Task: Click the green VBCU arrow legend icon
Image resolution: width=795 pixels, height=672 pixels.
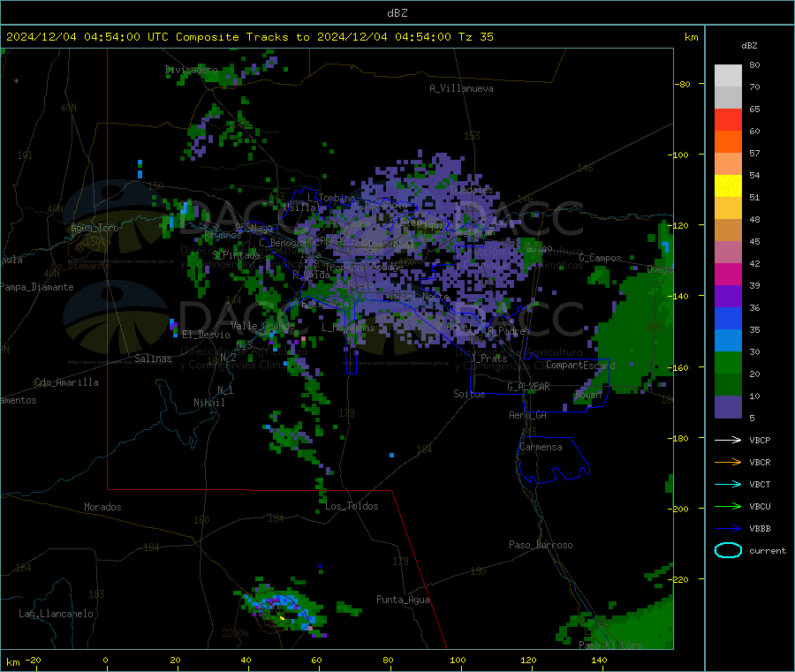Action: point(728,506)
